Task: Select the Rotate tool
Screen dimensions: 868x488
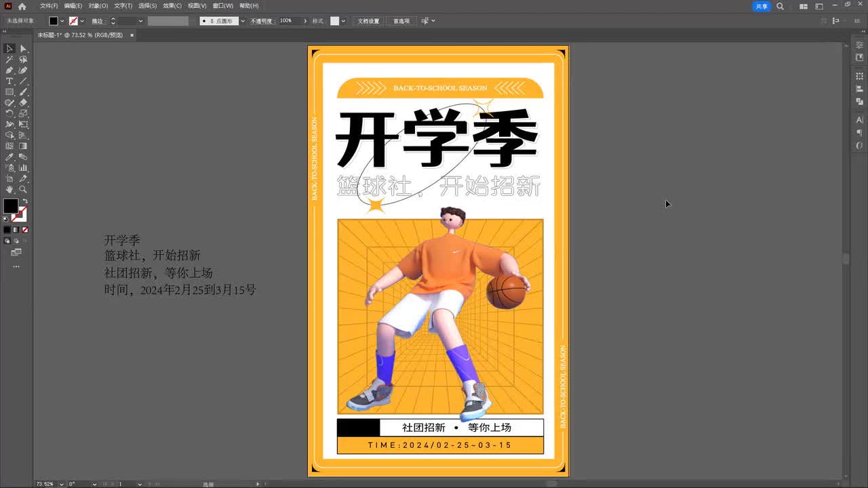Action: point(9,114)
